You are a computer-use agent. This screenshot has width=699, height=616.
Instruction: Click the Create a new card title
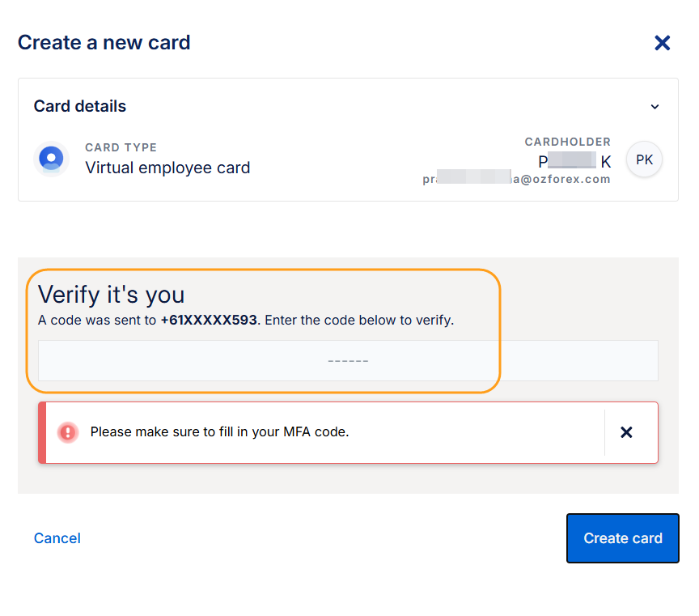104,42
